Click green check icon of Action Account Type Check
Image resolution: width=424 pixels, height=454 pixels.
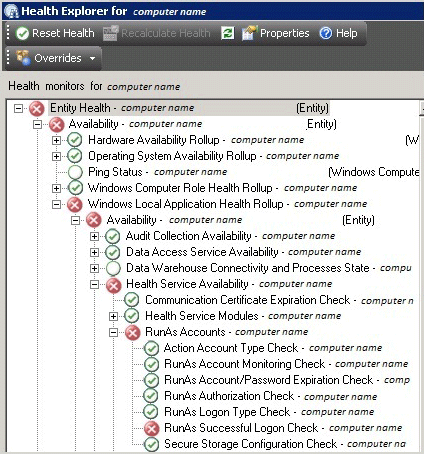point(151,349)
